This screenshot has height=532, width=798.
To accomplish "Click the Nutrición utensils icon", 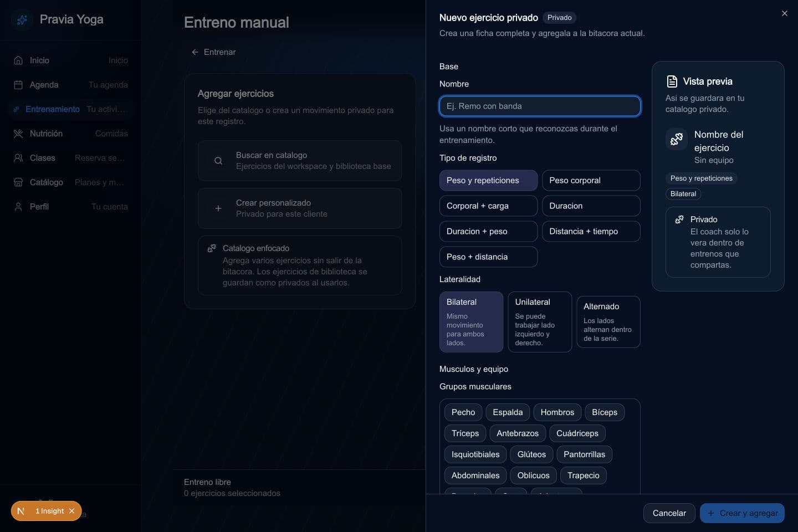I will pos(18,134).
